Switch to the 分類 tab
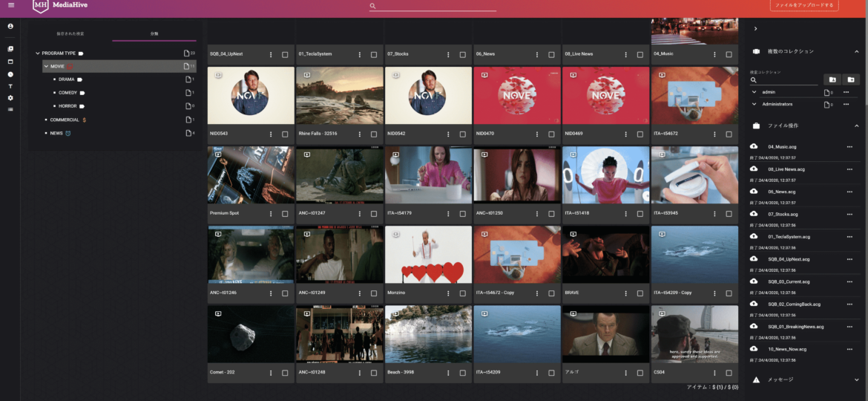 pyautogui.click(x=154, y=33)
